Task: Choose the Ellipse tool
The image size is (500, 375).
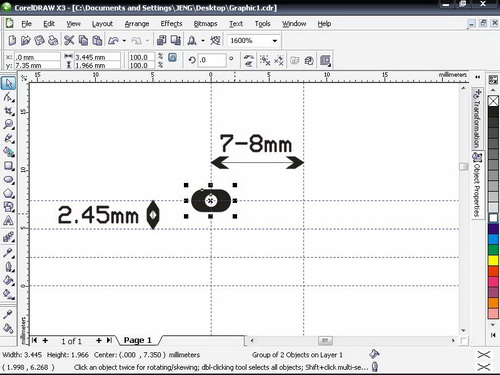Action: (8, 180)
